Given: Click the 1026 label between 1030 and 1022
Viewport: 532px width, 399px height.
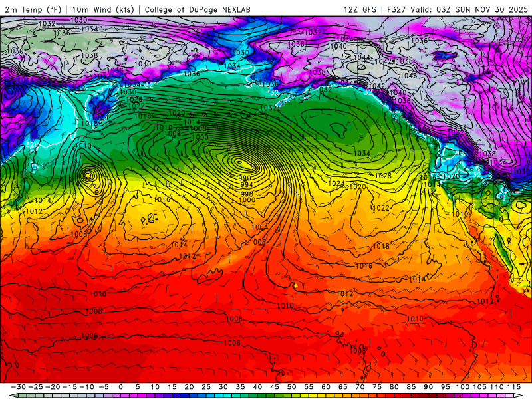Looking at the screenshot, I should coord(134,99).
